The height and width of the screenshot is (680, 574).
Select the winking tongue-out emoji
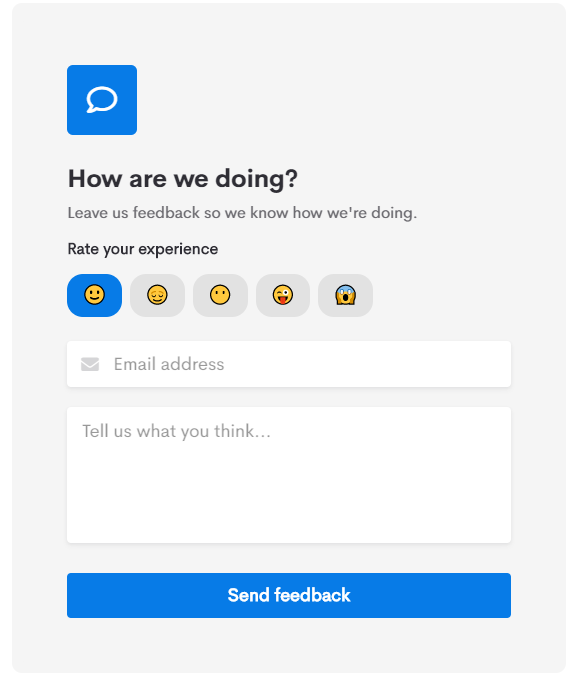click(x=283, y=295)
